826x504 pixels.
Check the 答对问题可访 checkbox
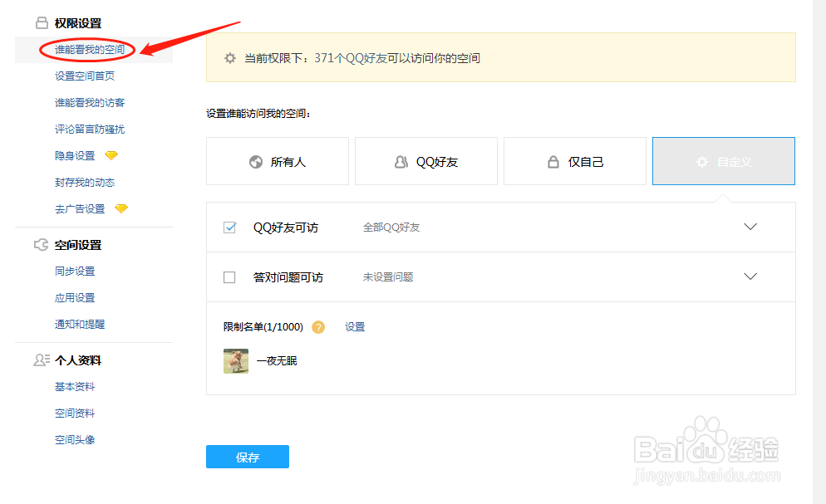[229, 277]
